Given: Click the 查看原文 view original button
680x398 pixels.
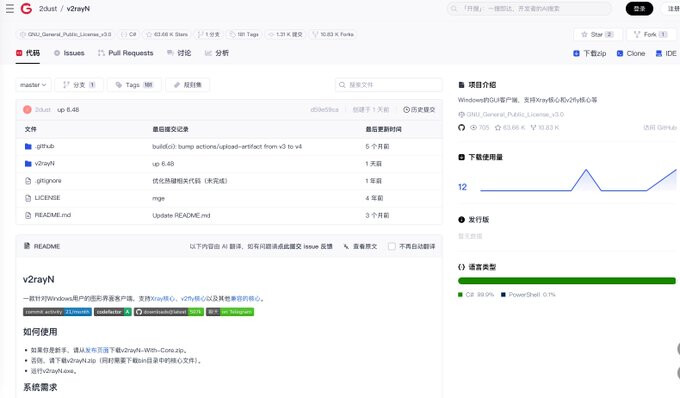Looking at the screenshot, I should (x=360, y=246).
